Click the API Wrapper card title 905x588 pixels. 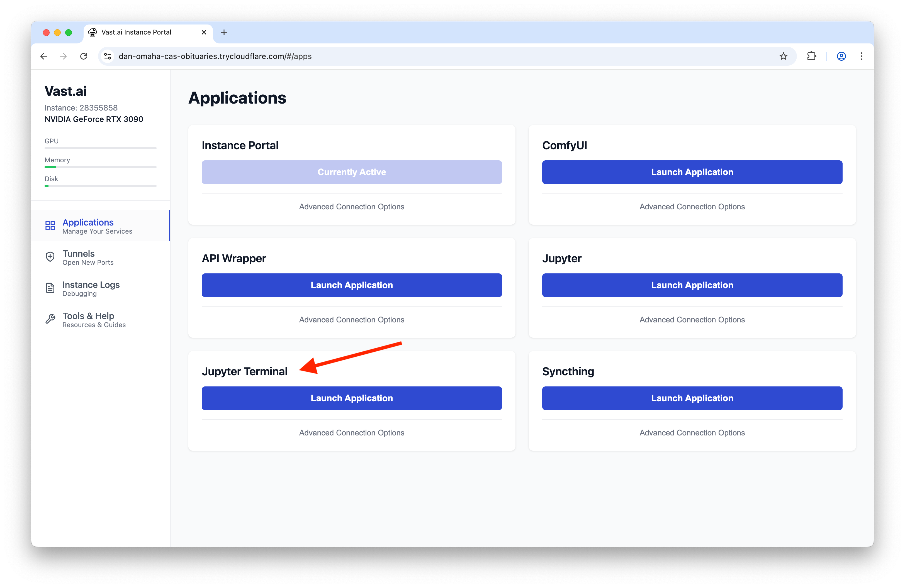point(234,259)
